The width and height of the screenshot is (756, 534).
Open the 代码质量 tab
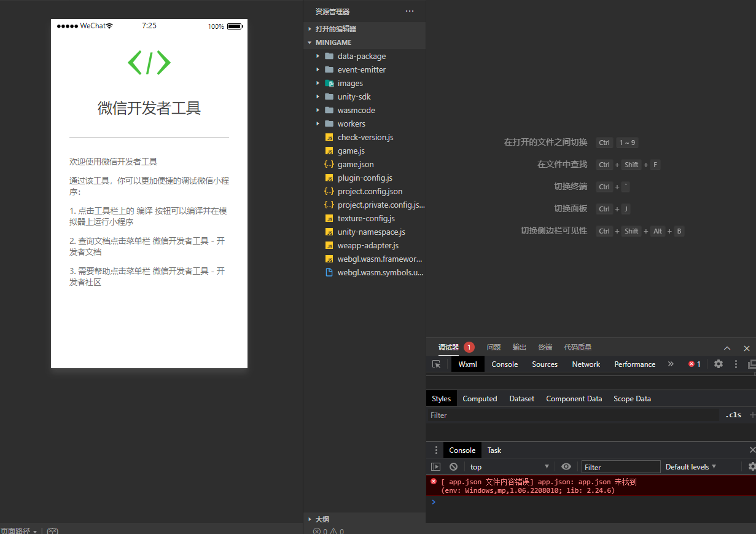(578, 348)
